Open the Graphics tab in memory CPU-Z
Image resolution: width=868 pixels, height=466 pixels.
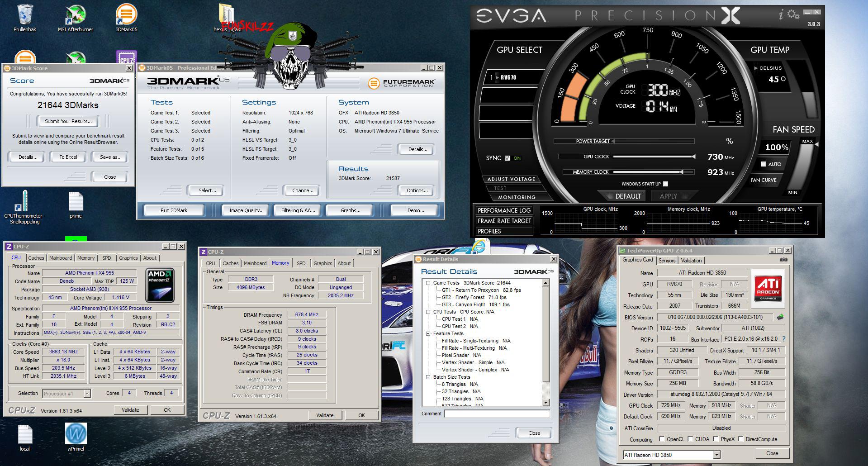323,263
